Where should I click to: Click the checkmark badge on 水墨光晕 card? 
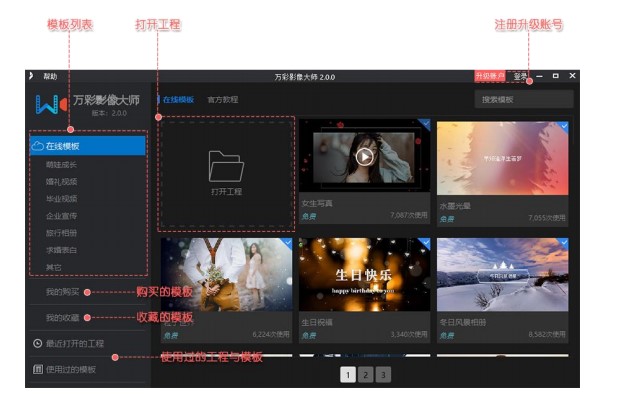pyautogui.click(x=563, y=127)
